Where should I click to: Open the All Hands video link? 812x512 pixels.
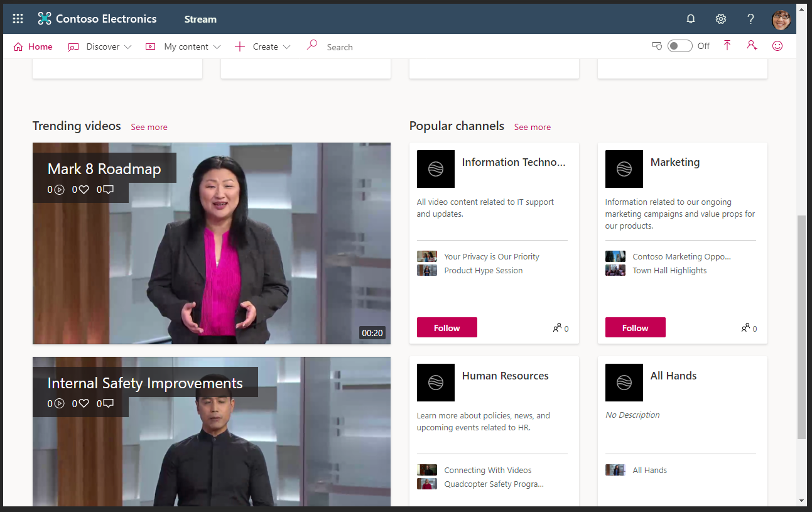(x=650, y=470)
